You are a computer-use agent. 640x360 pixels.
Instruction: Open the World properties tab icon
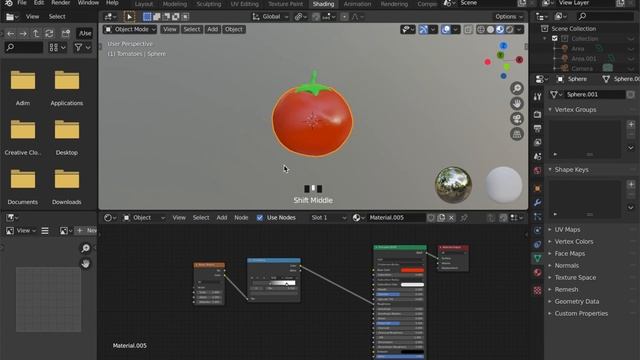(537, 170)
